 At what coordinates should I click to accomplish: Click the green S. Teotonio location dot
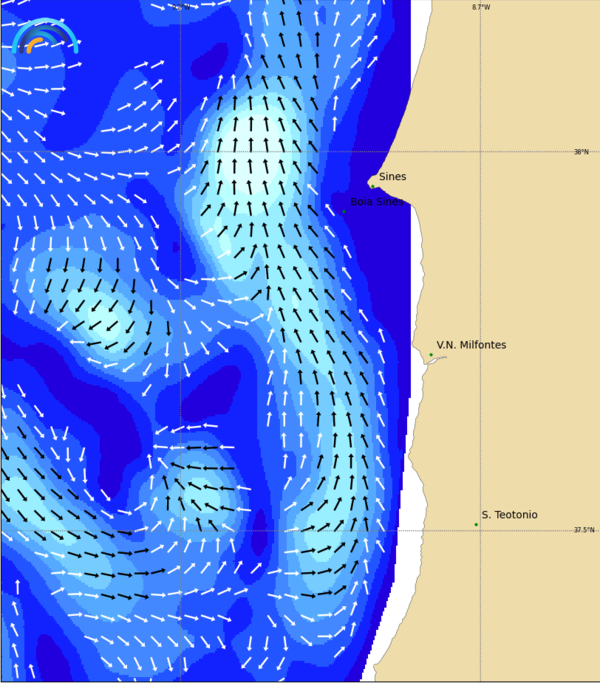[x=476, y=524]
